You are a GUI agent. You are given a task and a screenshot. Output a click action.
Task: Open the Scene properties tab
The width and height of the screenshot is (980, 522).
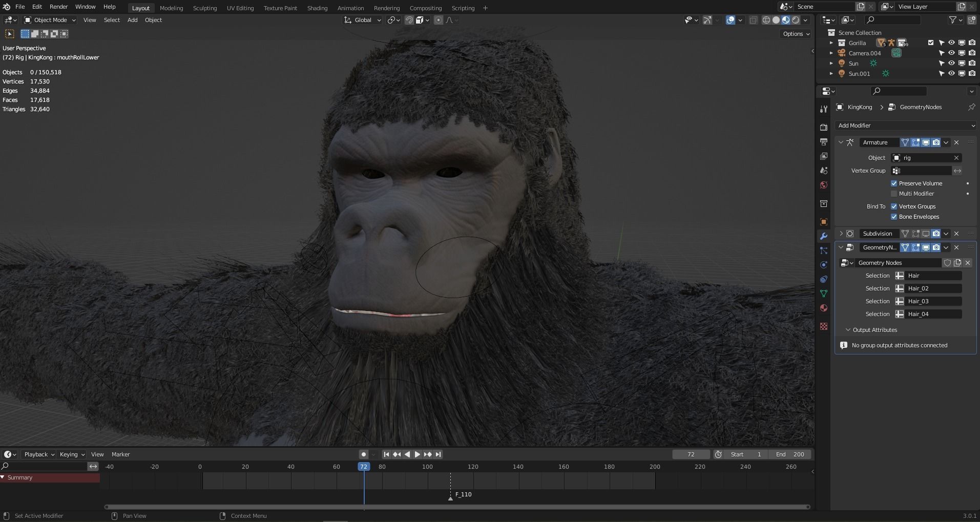click(824, 171)
